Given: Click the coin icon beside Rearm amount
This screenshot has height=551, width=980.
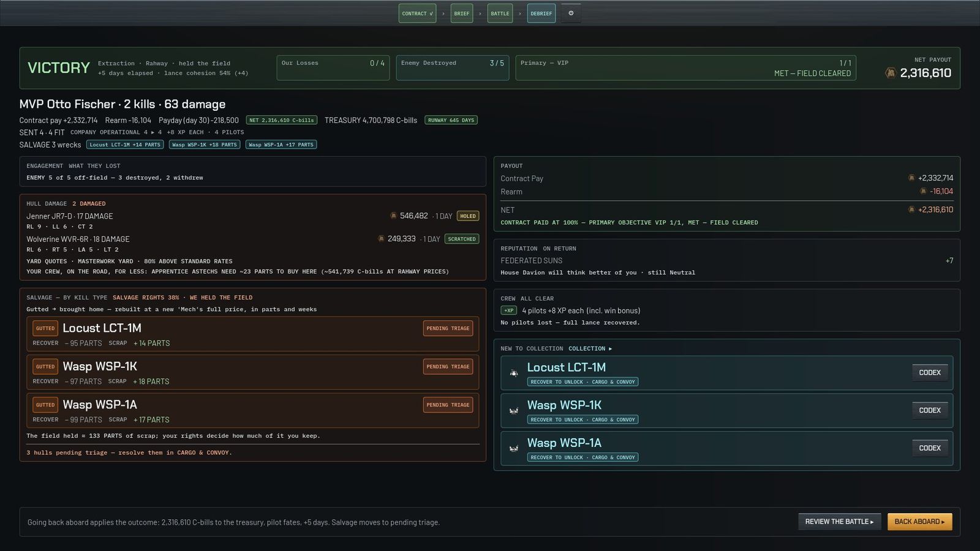Looking at the screenshot, I should (923, 191).
